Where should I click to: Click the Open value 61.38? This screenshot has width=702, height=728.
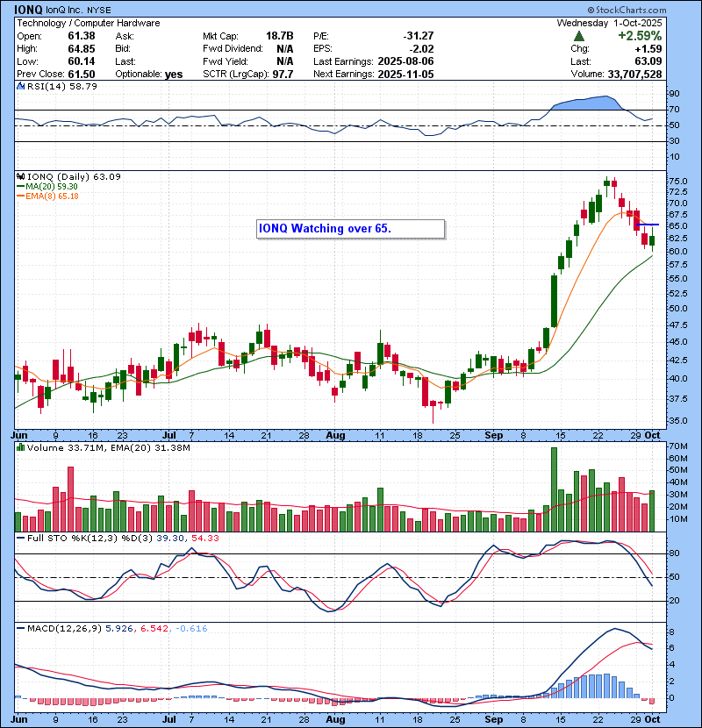[82, 36]
